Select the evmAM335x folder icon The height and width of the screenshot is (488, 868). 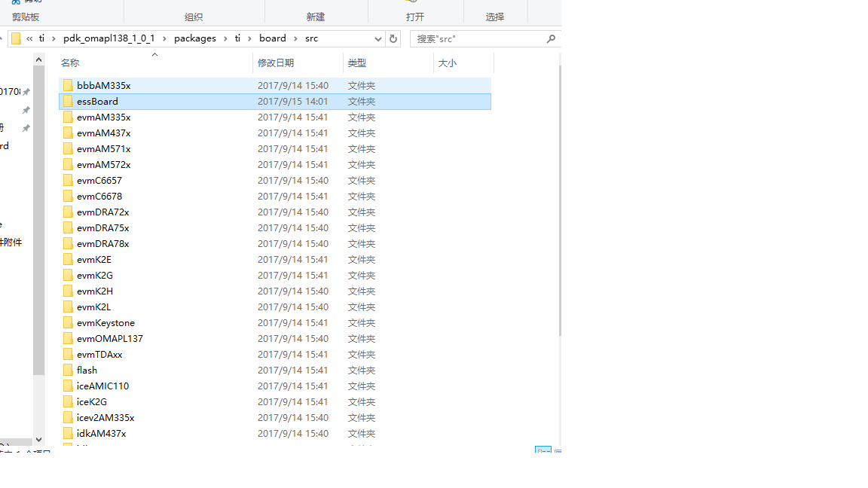(x=68, y=117)
